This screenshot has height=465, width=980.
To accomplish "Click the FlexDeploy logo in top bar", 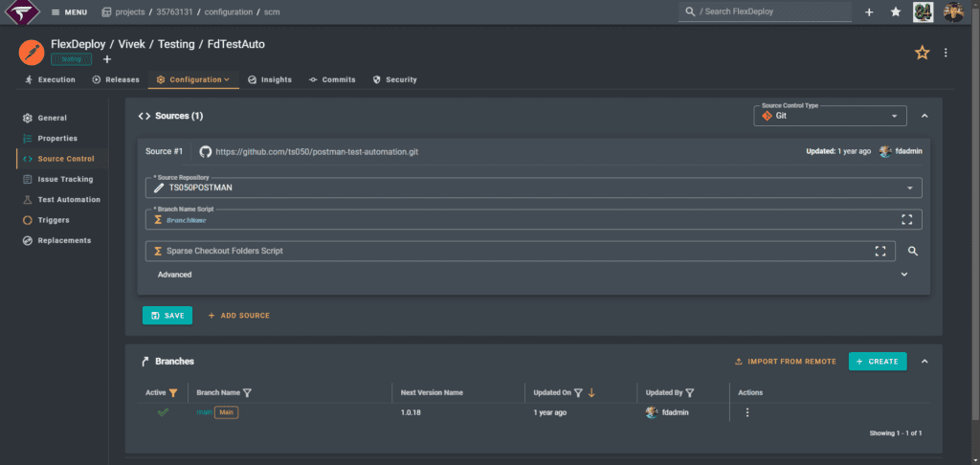I will [21, 11].
